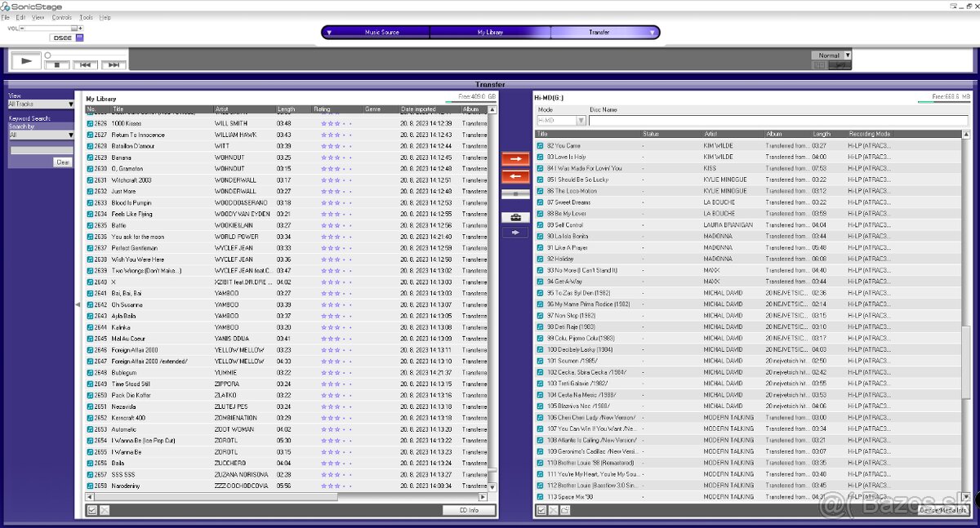The image size is (980, 528).
Task: Click the red left-arrow import button
Action: pyautogui.click(x=514, y=176)
